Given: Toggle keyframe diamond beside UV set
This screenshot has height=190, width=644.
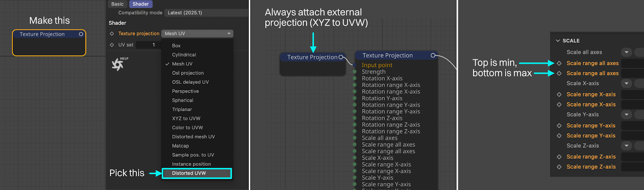Looking at the screenshot, I should click(x=112, y=45).
